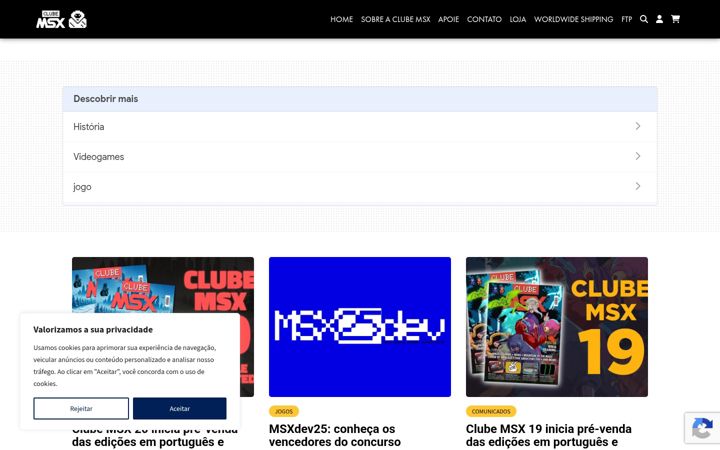Open WORLDWIDE SHIPPING menu item
Screen dimensions: 720x450
click(x=573, y=19)
